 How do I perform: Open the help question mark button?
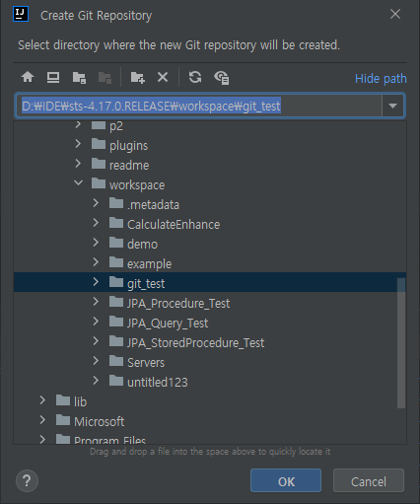(27, 481)
